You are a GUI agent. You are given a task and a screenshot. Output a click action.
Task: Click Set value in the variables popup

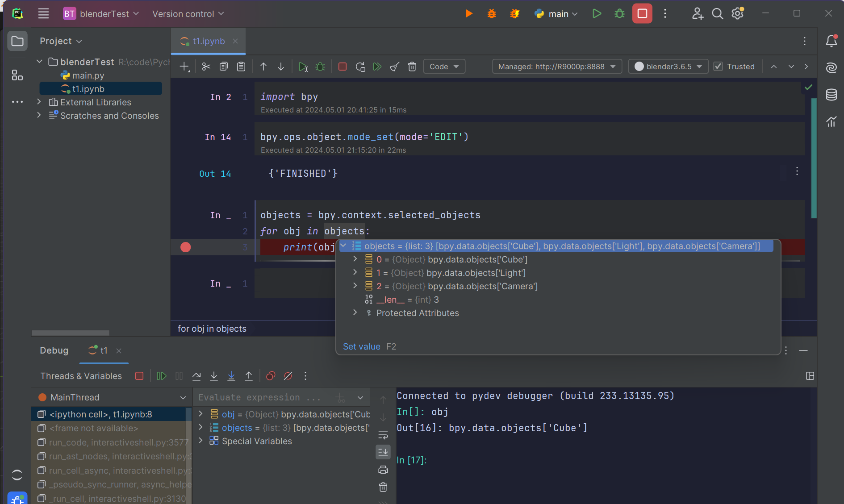[x=362, y=346]
